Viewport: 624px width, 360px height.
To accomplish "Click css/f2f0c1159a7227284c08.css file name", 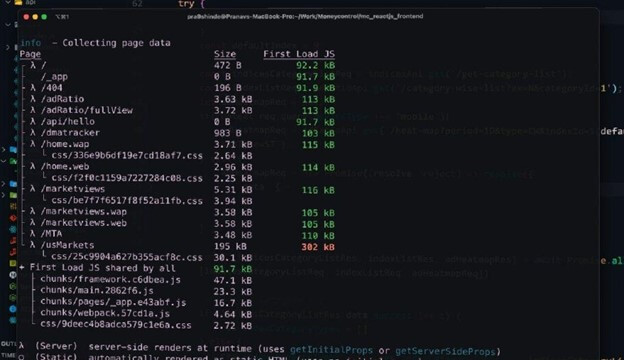I will tap(127, 178).
